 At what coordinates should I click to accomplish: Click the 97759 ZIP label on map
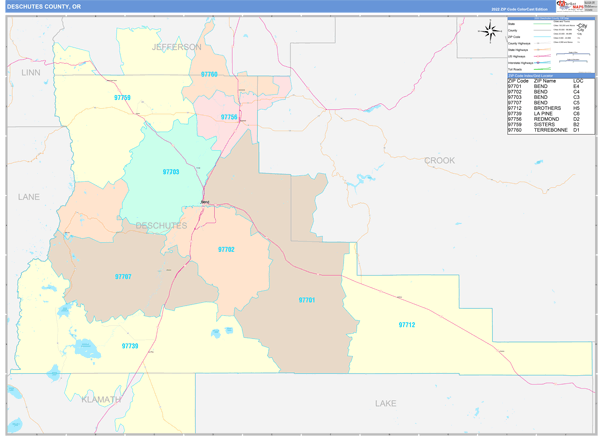(x=122, y=97)
